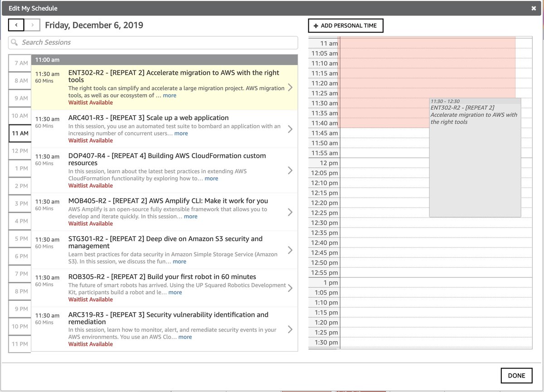The width and height of the screenshot is (544, 392).
Task: Click Waitlist Available under ARC319-R3
Action: click(x=91, y=344)
